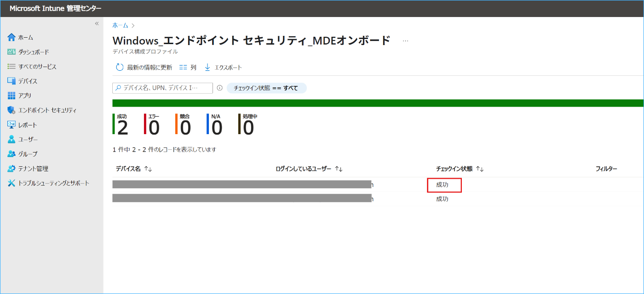This screenshot has width=644, height=294.
Task: Open グループ menu label
Action: [x=28, y=154]
